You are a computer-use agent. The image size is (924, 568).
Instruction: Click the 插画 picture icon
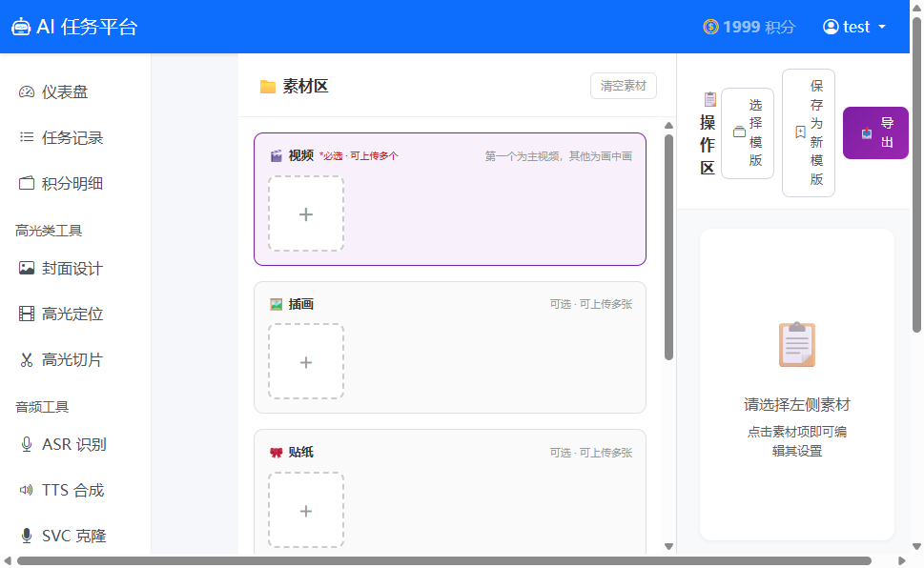click(276, 304)
